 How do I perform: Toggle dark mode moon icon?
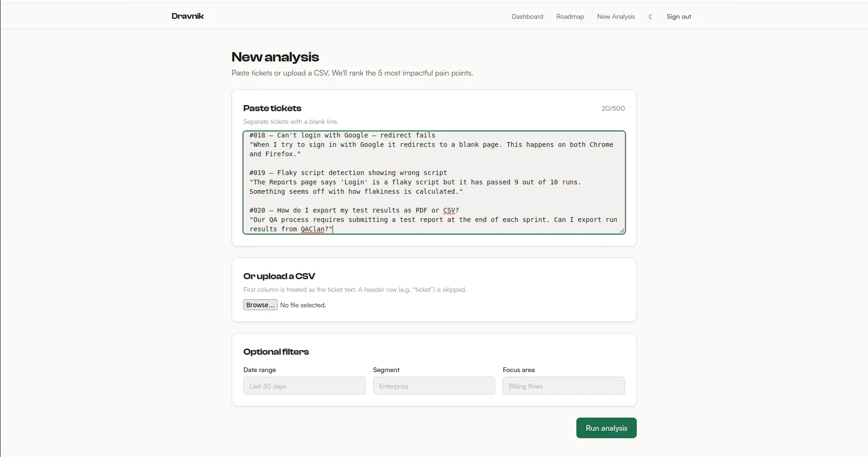tap(650, 16)
